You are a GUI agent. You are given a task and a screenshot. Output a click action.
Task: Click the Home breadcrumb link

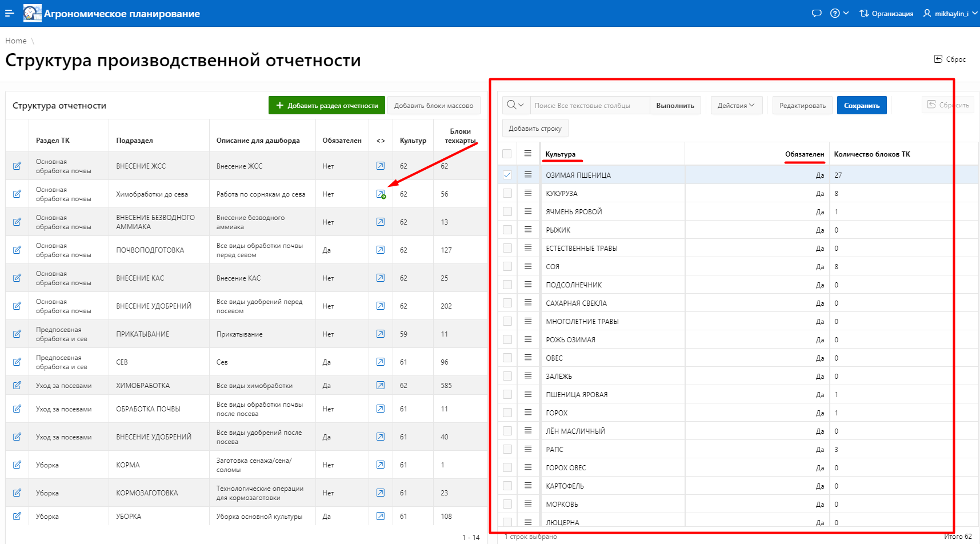point(16,41)
